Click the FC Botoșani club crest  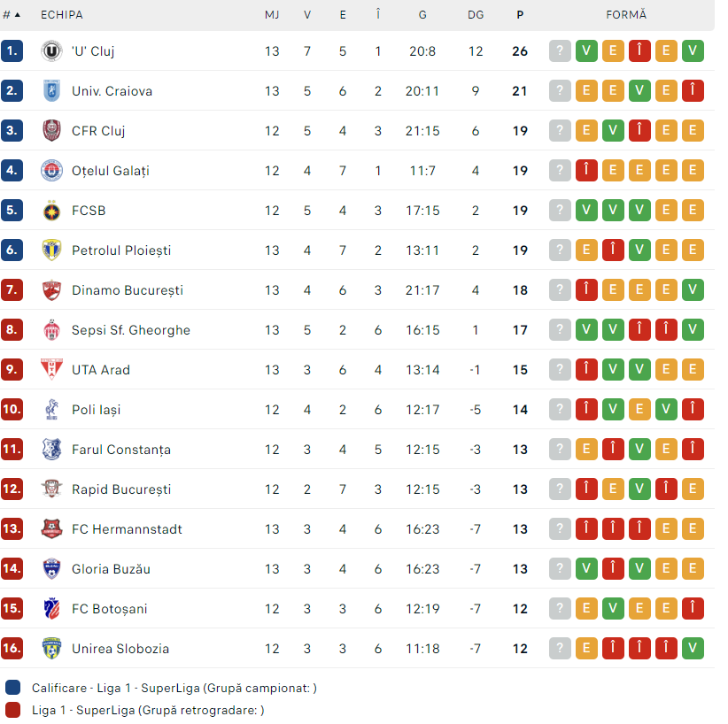[53, 609]
